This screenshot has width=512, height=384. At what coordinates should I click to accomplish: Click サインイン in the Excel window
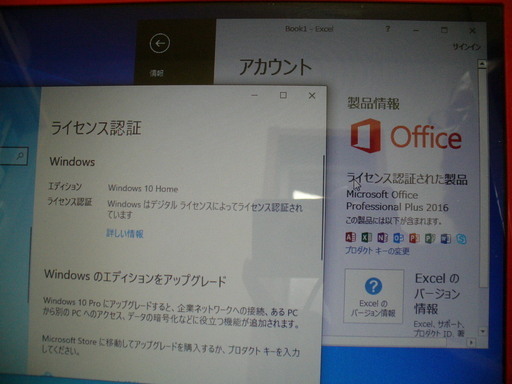pyautogui.click(x=466, y=47)
